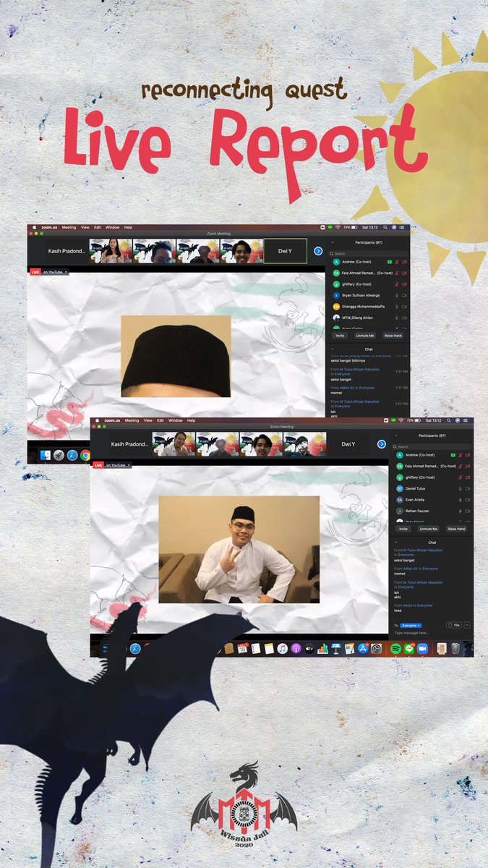Select Kasih Pradond... tile in front window
Screen dimensions: 488x868
click(129, 444)
